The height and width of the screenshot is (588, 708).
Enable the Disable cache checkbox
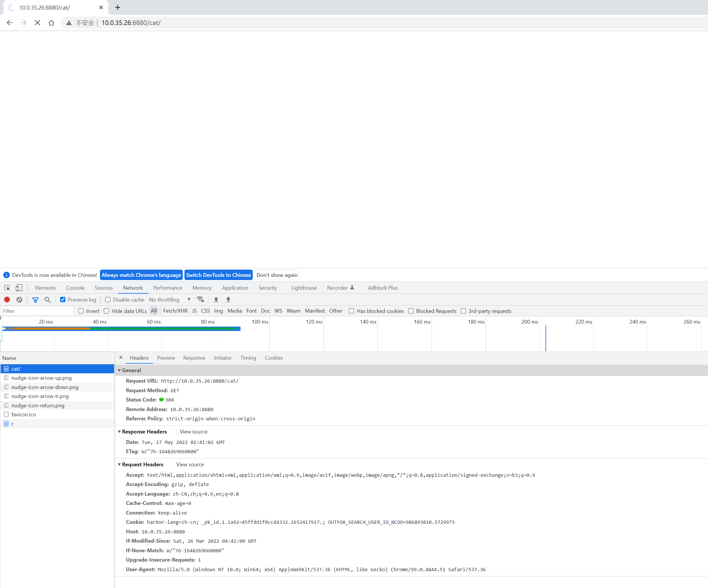click(108, 300)
